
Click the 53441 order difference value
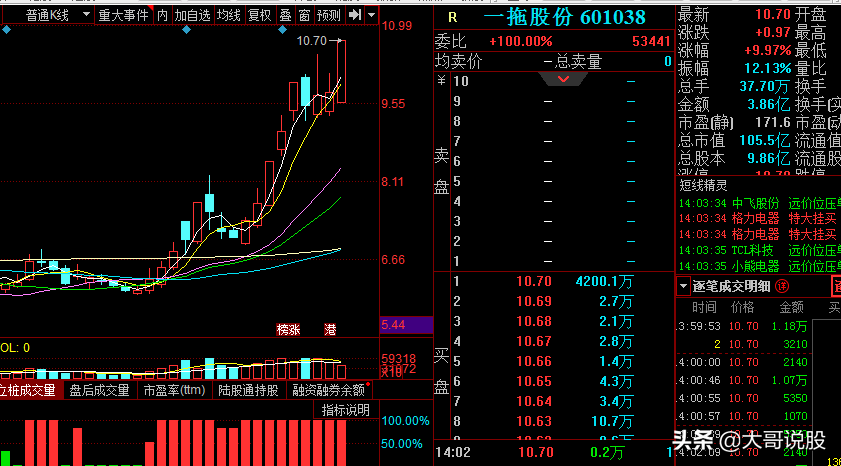[x=651, y=41]
